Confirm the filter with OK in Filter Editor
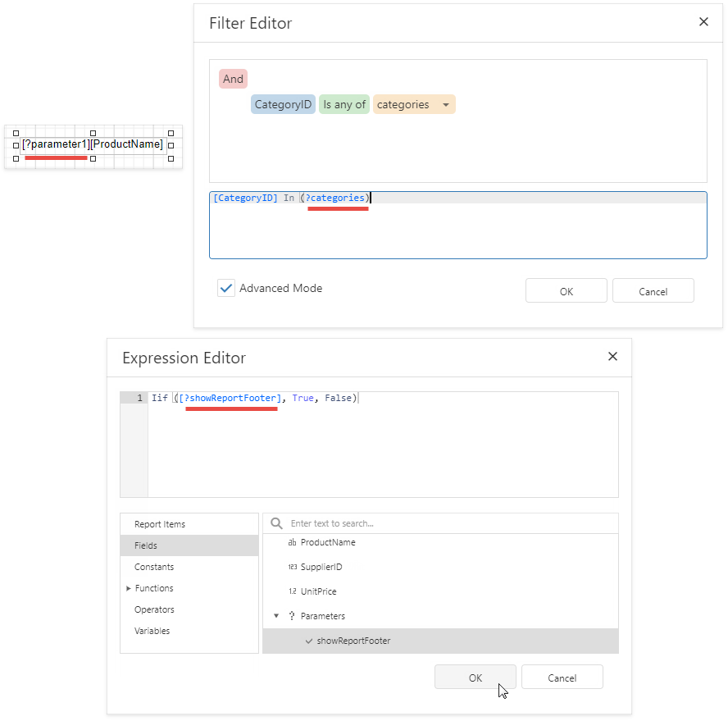The height and width of the screenshot is (721, 728). coord(566,290)
